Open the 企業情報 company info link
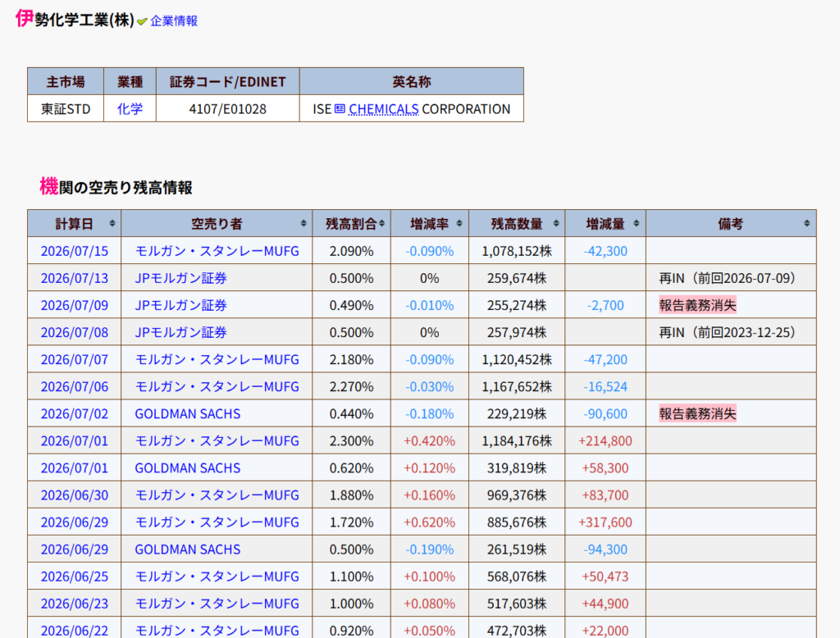Viewport: 840px width, 638px height. [174, 21]
